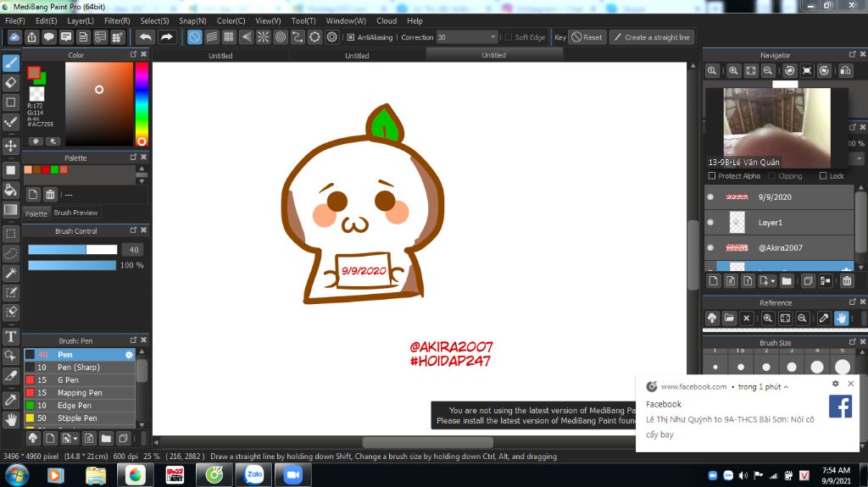Switch to the Brush Preview tab
Screen dimensions: 868x487
[x=75, y=213]
